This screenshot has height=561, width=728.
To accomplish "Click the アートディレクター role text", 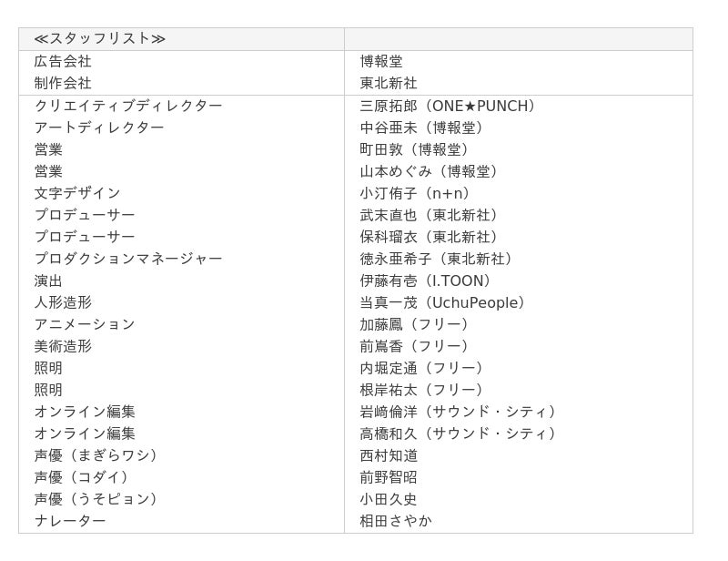I will pos(99,127).
